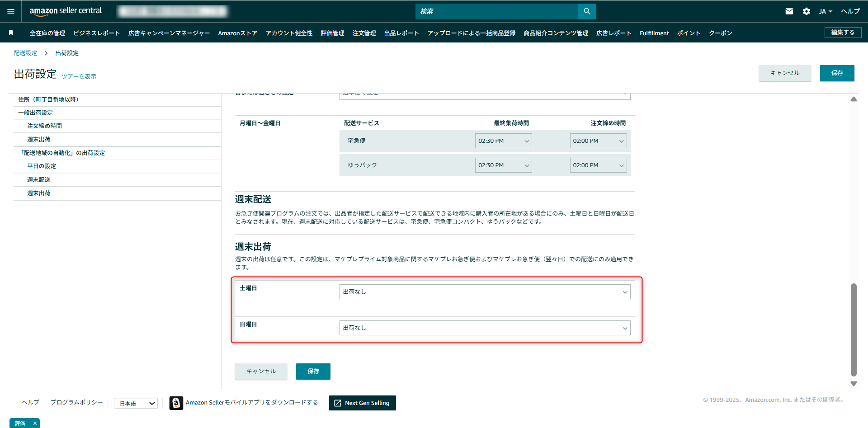Open the messages inbox icon
868x428 pixels.
pos(789,11)
